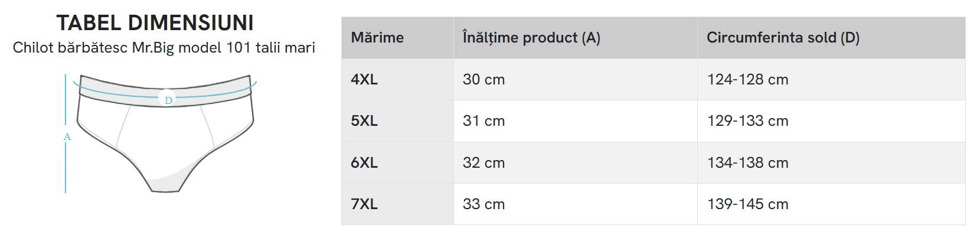The width and height of the screenshot is (980, 241).
Task: Select the 32 cm height cell
Action: 484,162
